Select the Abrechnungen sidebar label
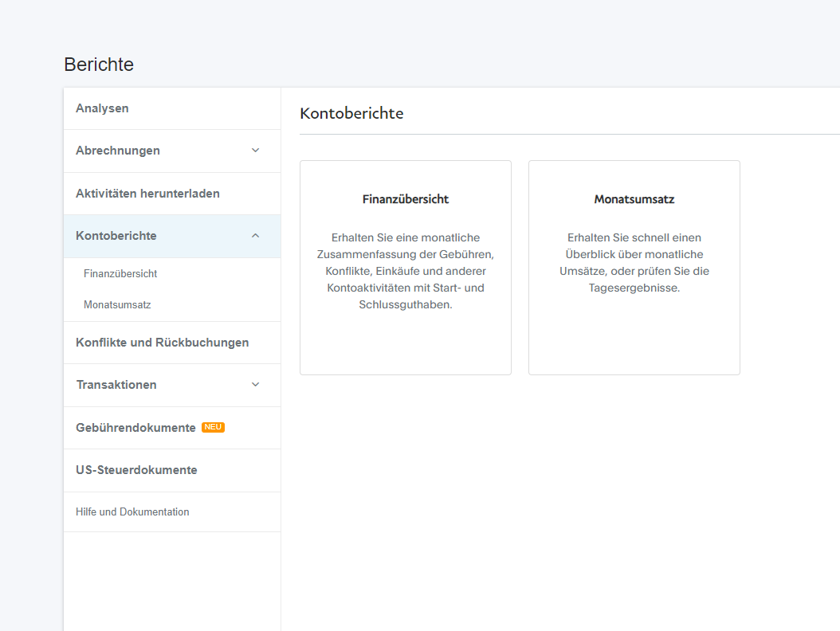The height and width of the screenshot is (631, 840). coord(118,151)
